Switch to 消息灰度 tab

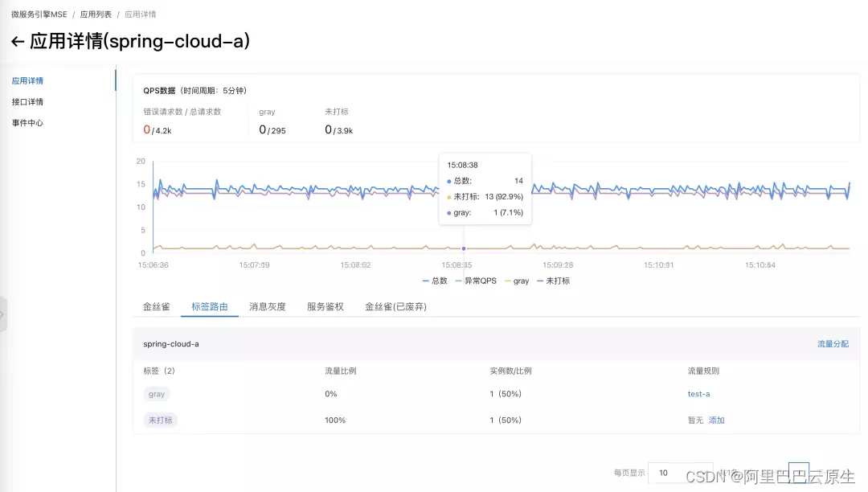point(268,306)
